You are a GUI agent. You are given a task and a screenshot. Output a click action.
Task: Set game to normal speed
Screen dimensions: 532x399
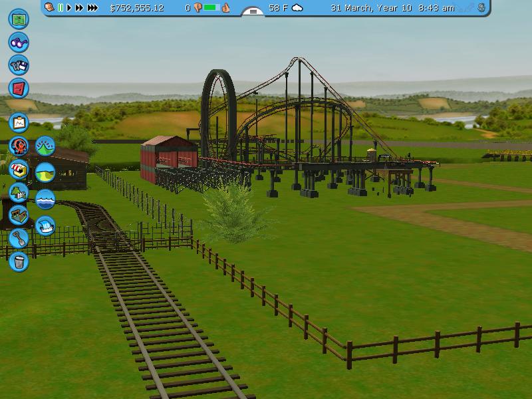(x=69, y=7)
